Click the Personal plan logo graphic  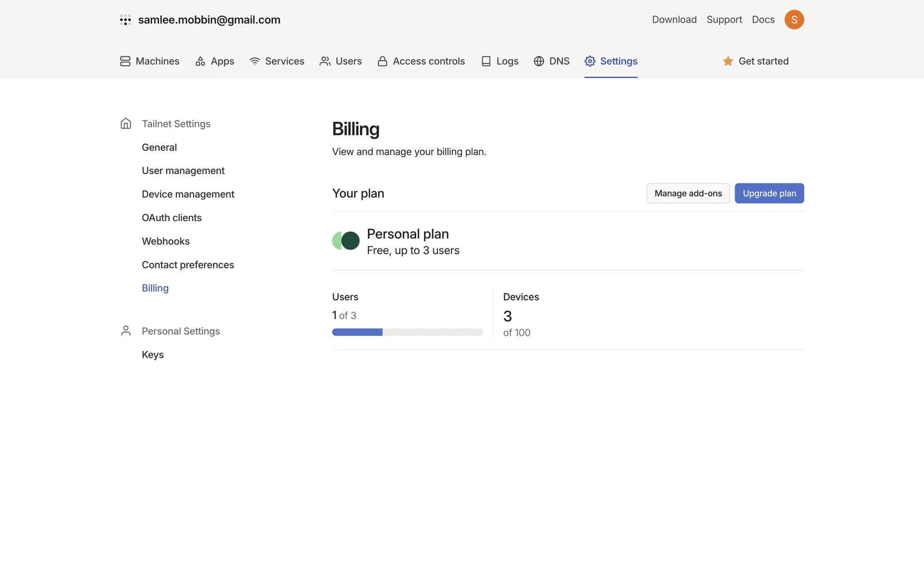(x=346, y=240)
